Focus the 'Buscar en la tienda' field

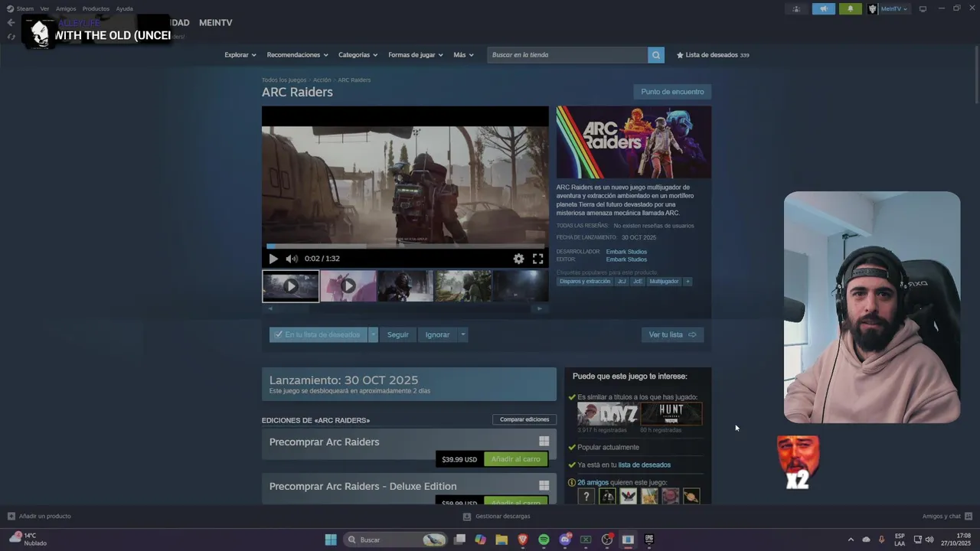(x=567, y=55)
